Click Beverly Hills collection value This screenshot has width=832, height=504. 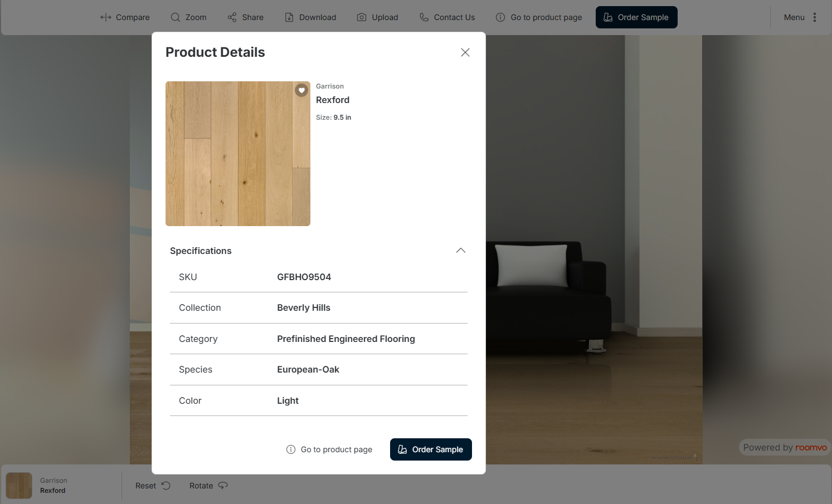[x=304, y=307]
